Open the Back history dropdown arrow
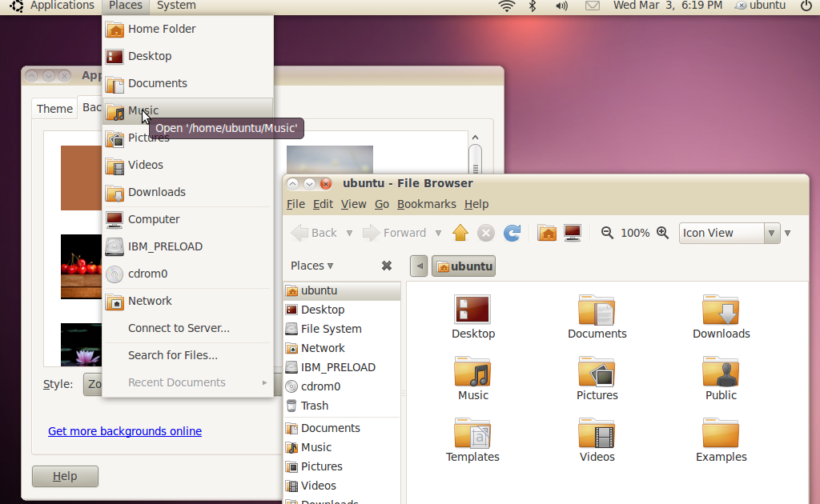The width and height of the screenshot is (820, 504). (349, 233)
